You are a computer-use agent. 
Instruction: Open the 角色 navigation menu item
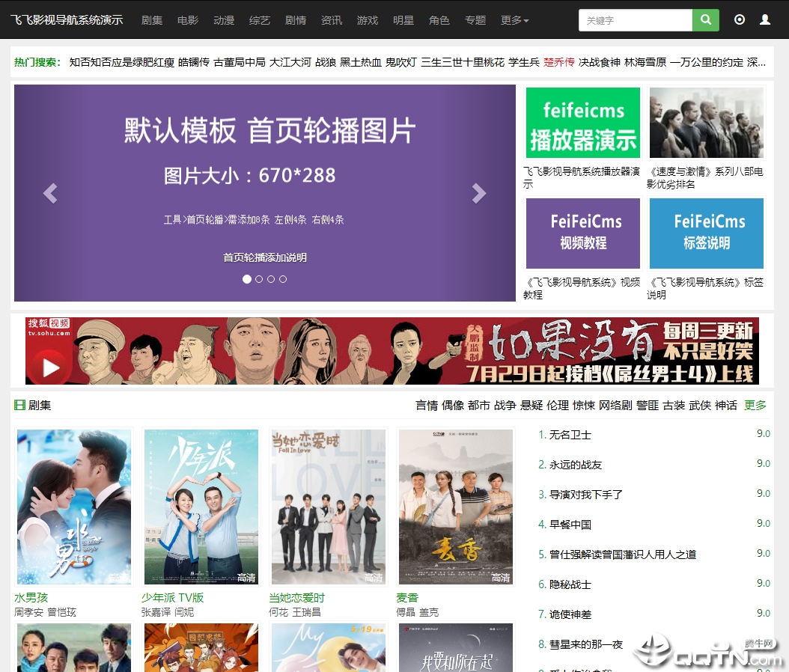(439, 20)
